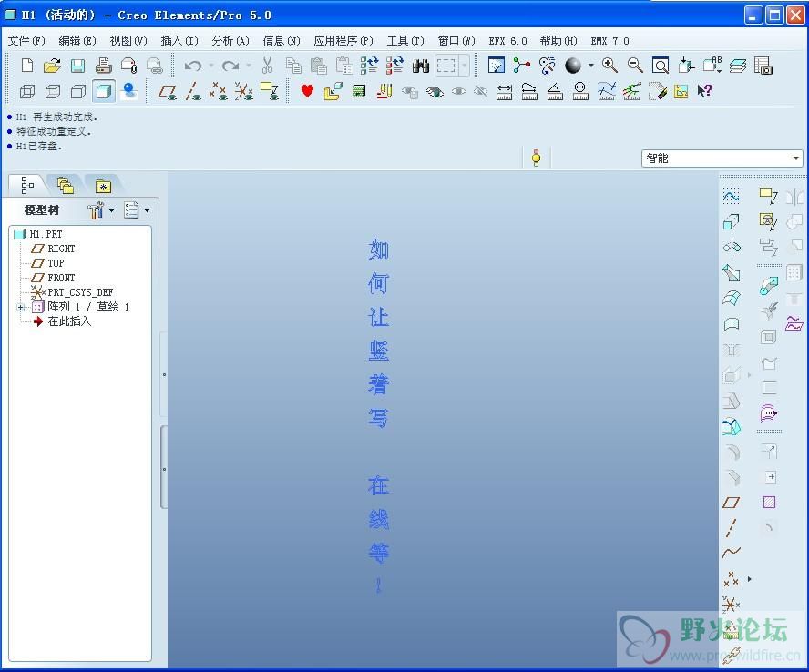Click the yellow traffic light regeneration status indicator

(536, 158)
